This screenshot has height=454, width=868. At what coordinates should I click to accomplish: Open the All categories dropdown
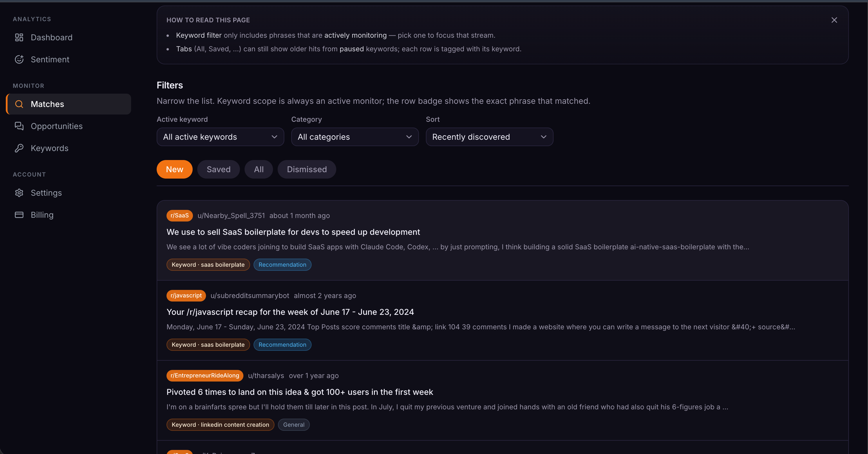click(x=355, y=137)
